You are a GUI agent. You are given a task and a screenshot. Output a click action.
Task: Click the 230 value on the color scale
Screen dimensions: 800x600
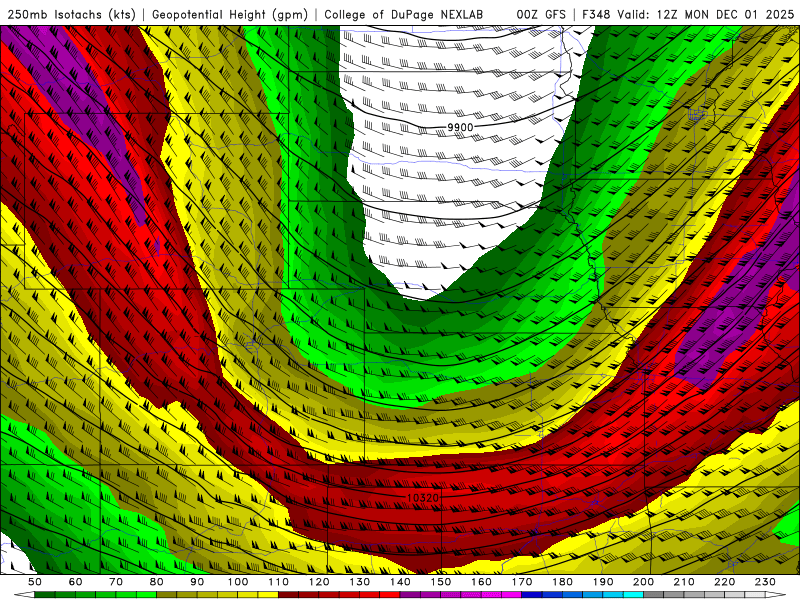[x=765, y=582]
